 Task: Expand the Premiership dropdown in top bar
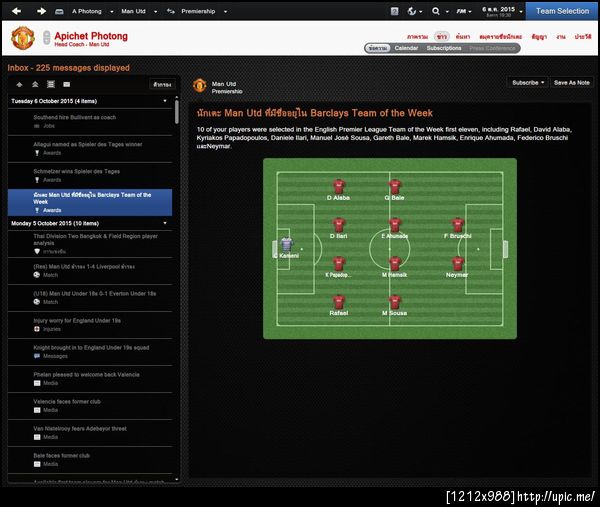(225, 11)
